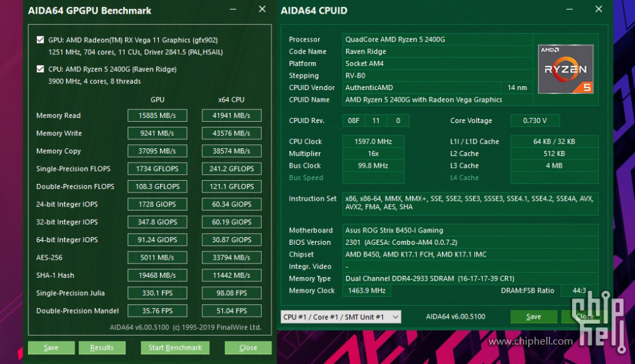Close the AIDA64 CPUID window with X
635x364 pixels.
pos(599,9)
